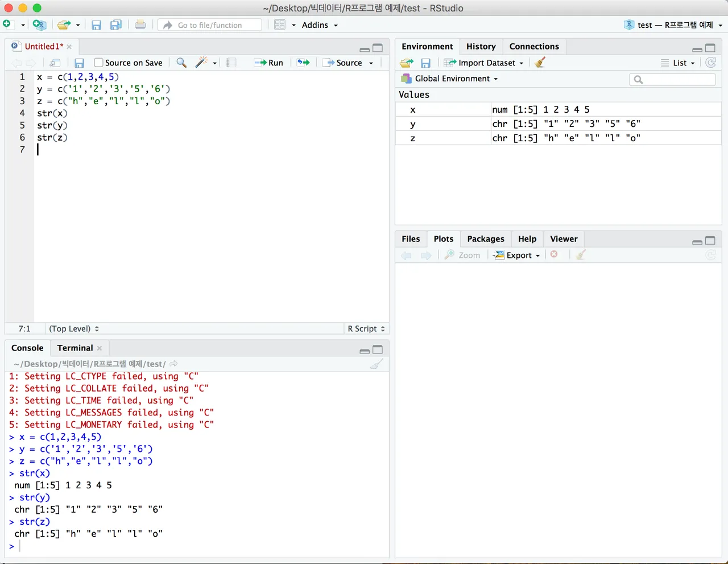Click the Run button
This screenshot has height=564, width=728.
268,63
